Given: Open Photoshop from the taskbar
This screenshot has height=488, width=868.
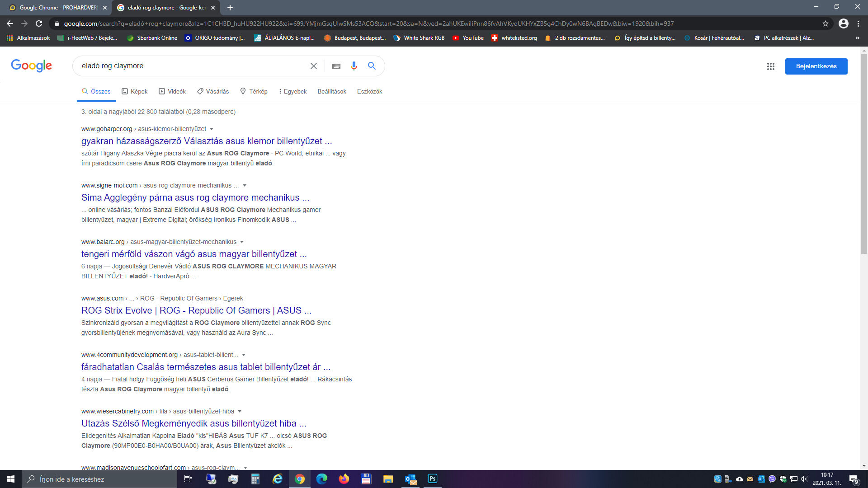Looking at the screenshot, I should [x=433, y=479].
